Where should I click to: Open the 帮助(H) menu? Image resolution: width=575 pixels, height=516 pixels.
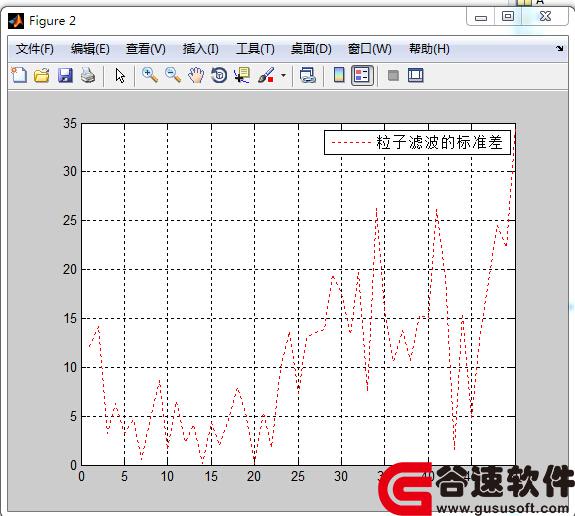[x=429, y=49]
